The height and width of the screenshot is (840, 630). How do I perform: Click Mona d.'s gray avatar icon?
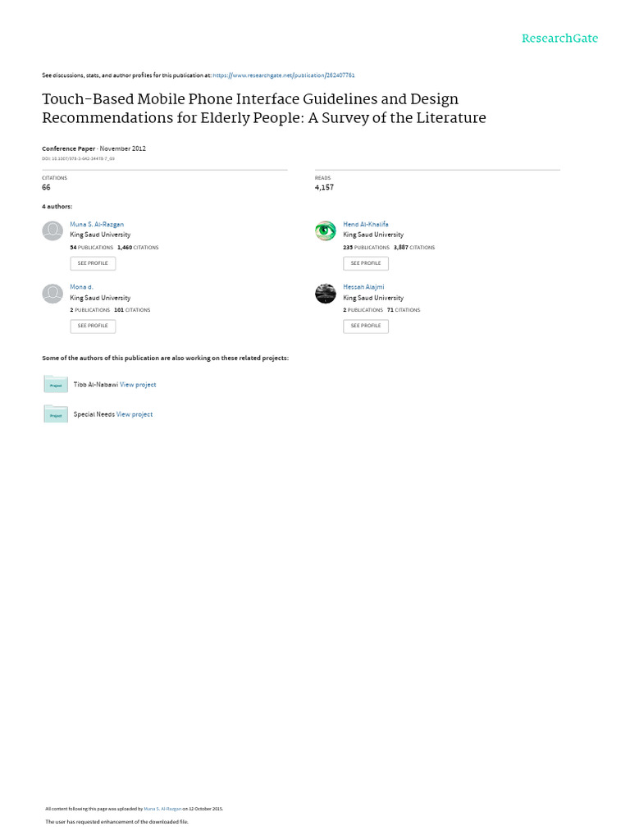[x=52, y=294]
